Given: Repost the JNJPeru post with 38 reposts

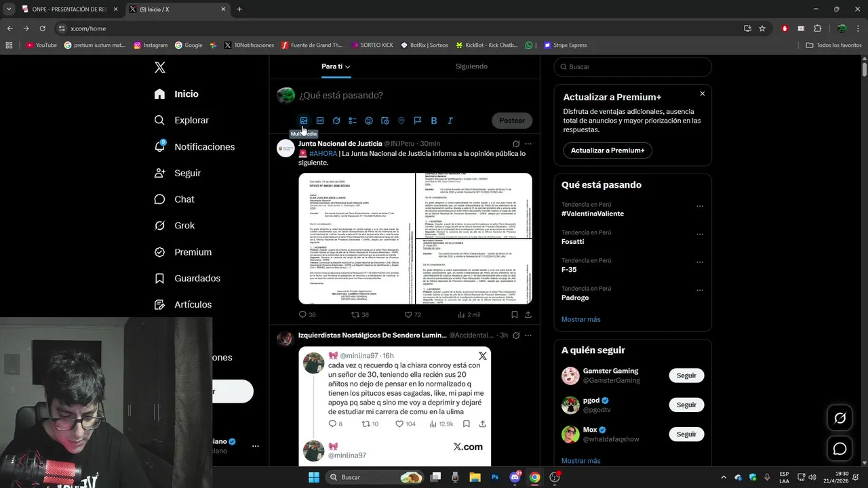Looking at the screenshot, I should pyautogui.click(x=360, y=314).
